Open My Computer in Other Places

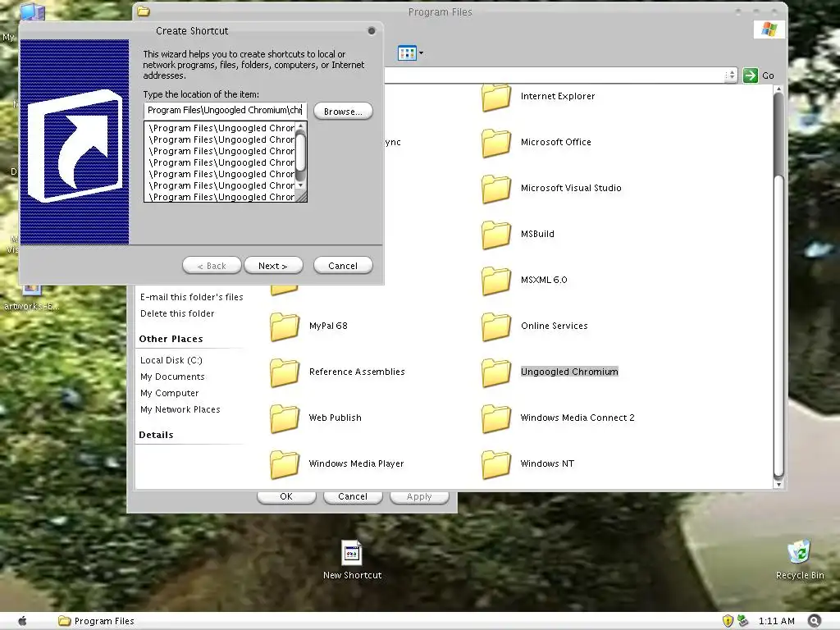169,393
